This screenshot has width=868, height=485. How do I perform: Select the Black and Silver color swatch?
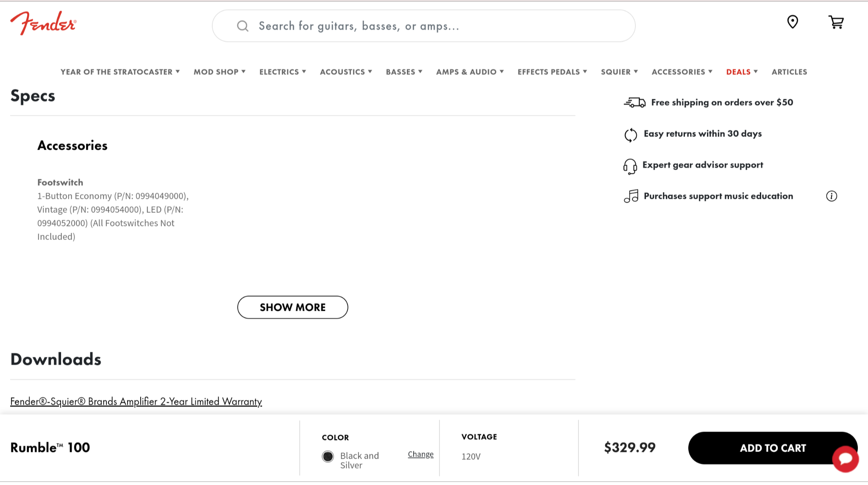(328, 456)
